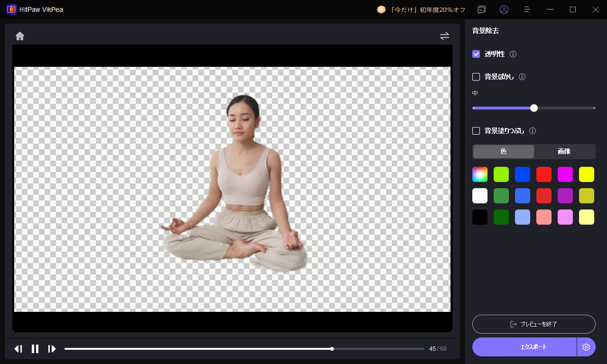607x364 pixels.
Task: Click the プレビューを終了 button
Action: pos(533,324)
